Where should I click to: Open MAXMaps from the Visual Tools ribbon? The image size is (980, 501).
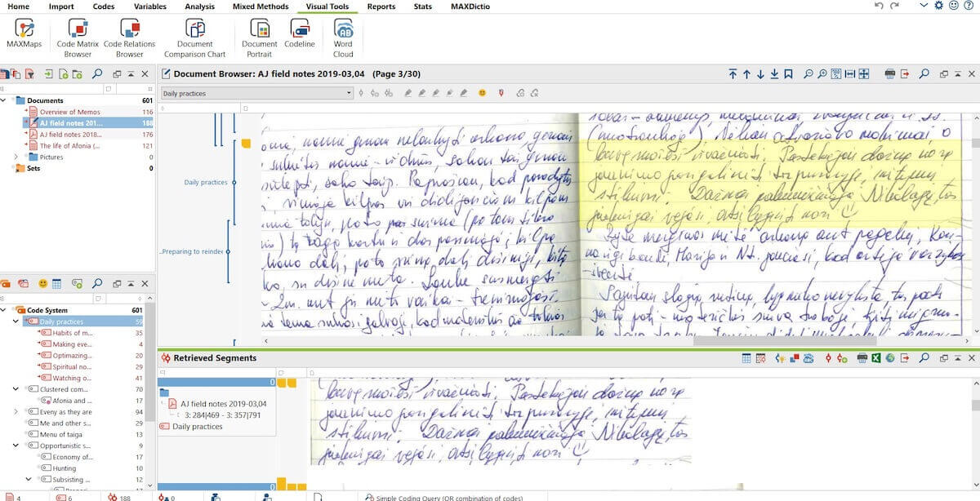pyautogui.click(x=24, y=34)
